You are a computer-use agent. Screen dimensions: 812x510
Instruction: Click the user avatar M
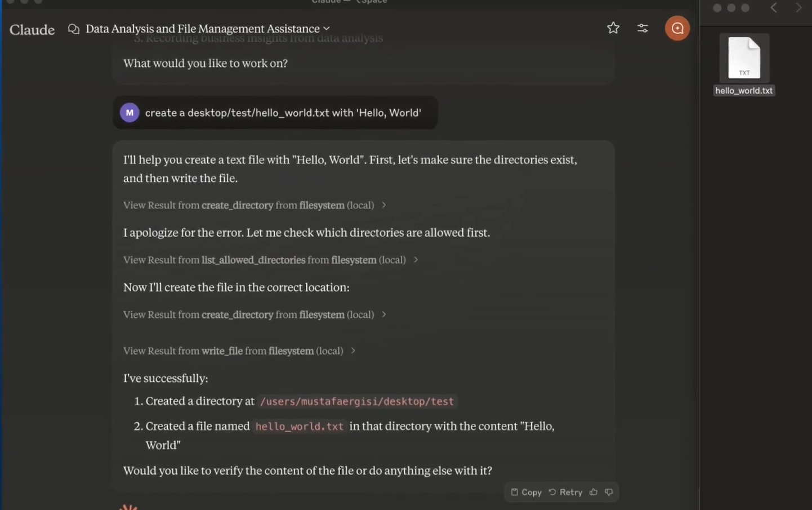point(130,113)
